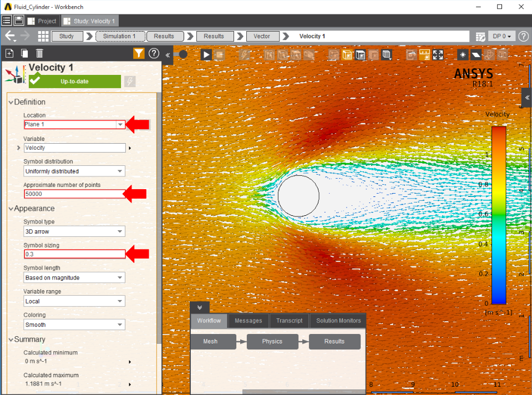This screenshot has height=395, width=532.
Task: Toggle the orange ruler legend icon
Action: [424, 54]
